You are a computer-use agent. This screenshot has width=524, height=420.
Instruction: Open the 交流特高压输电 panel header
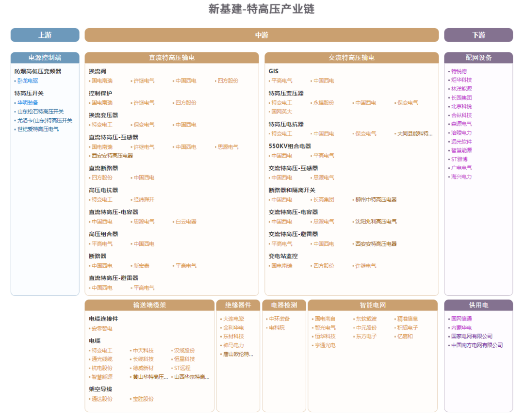tap(351, 57)
